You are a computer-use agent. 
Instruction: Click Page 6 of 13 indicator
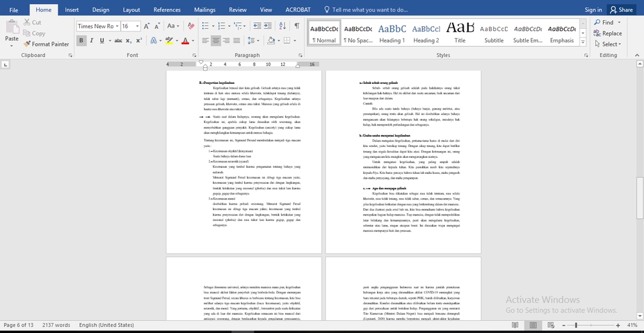click(x=19, y=325)
